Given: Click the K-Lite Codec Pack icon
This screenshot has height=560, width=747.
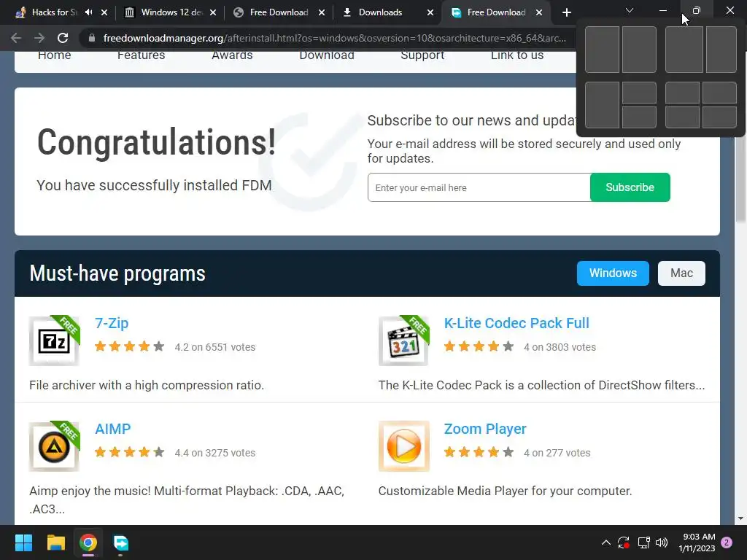Looking at the screenshot, I should tap(403, 341).
